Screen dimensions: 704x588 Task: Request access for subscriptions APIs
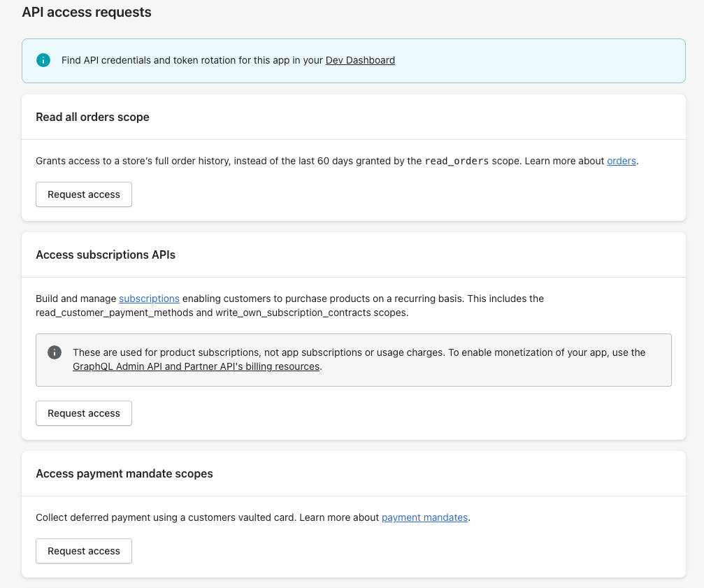84,413
